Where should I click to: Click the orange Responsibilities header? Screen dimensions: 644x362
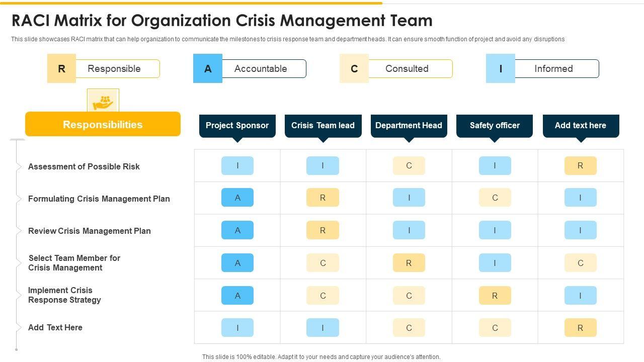(x=103, y=124)
